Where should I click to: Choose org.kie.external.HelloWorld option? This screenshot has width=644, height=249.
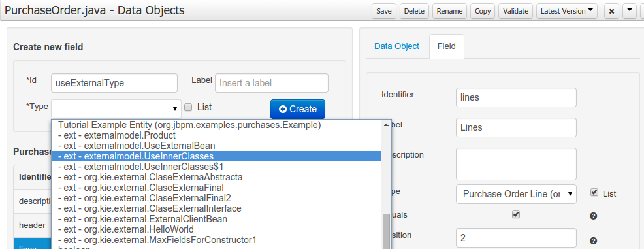click(x=216, y=229)
